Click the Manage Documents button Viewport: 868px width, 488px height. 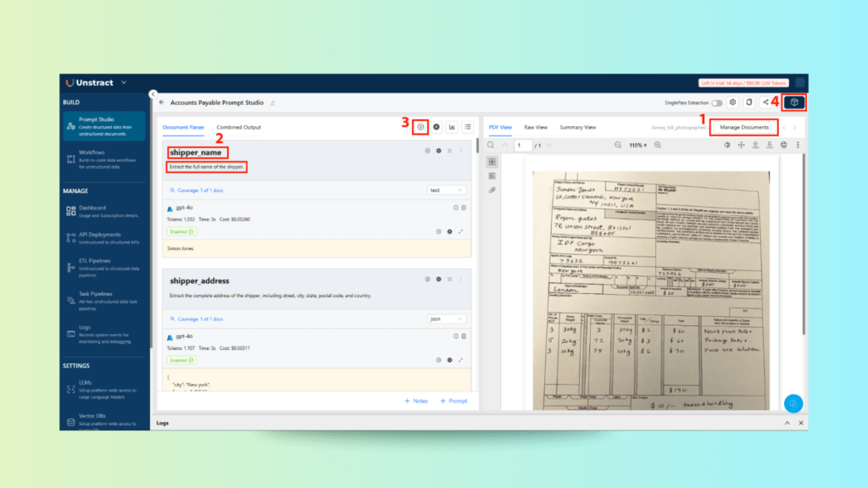tap(743, 127)
